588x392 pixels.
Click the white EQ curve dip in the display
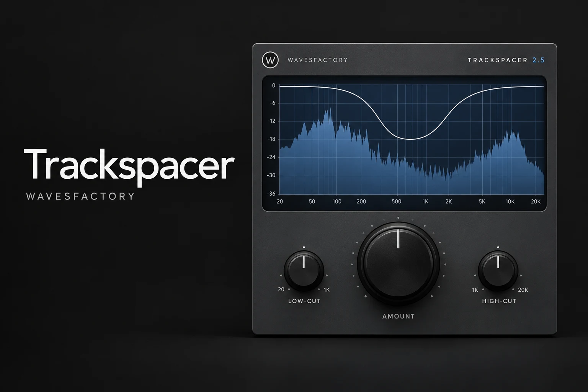(410, 139)
